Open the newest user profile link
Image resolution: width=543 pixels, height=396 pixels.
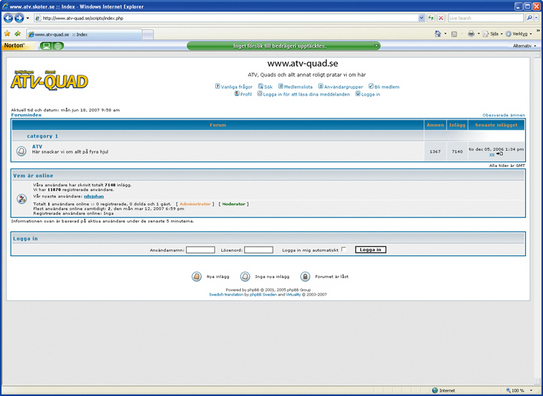tap(94, 196)
